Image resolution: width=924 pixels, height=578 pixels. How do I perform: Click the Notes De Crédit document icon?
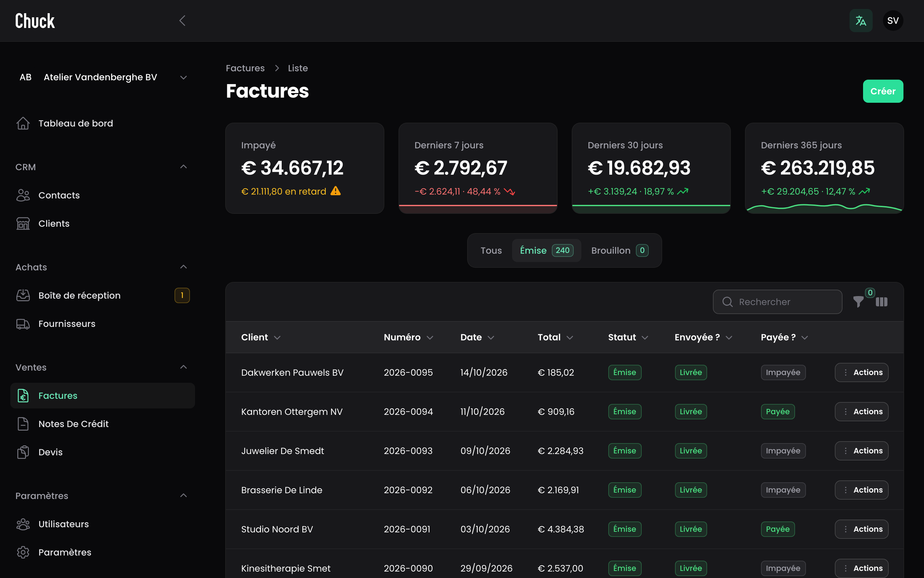(x=23, y=424)
